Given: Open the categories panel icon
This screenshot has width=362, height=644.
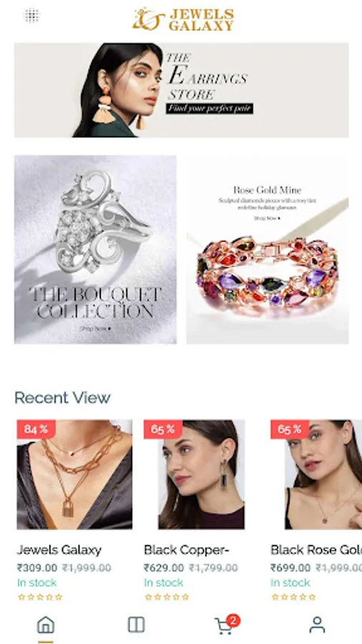Looking at the screenshot, I should [136, 625].
